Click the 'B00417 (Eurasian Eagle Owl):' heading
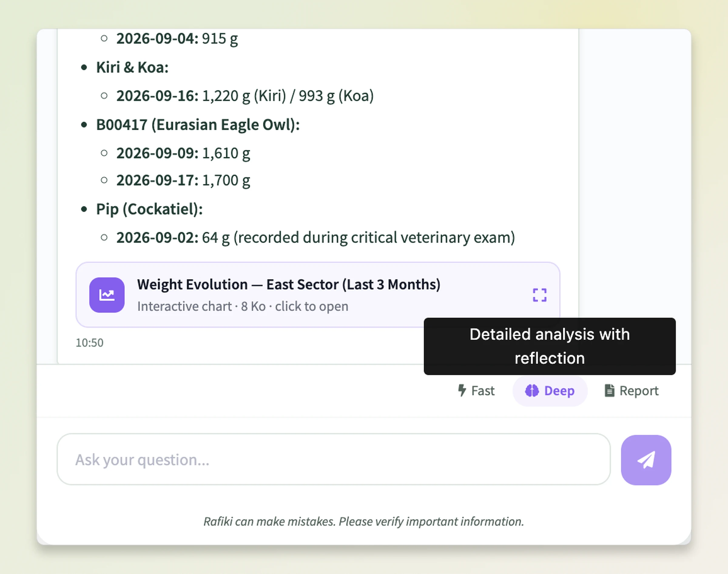 pos(198,125)
